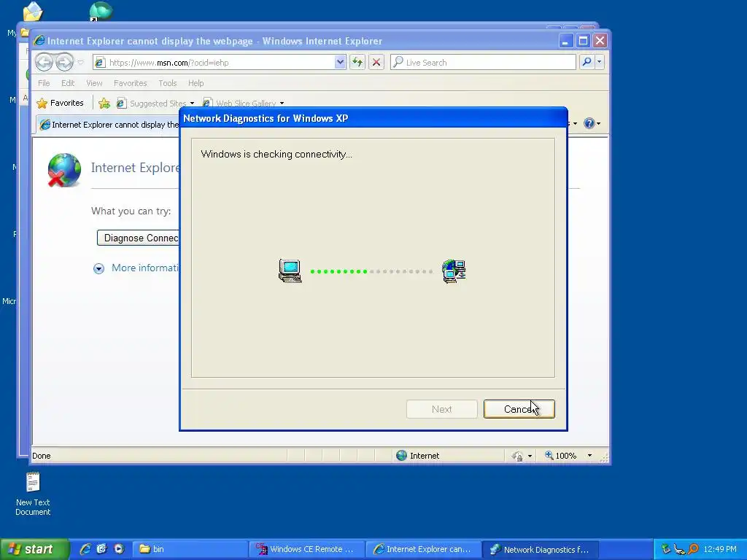This screenshot has height=560, width=747.
Task: Click the 12:49 PM taskbar clock
Action: pyautogui.click(x=720, y=549)
